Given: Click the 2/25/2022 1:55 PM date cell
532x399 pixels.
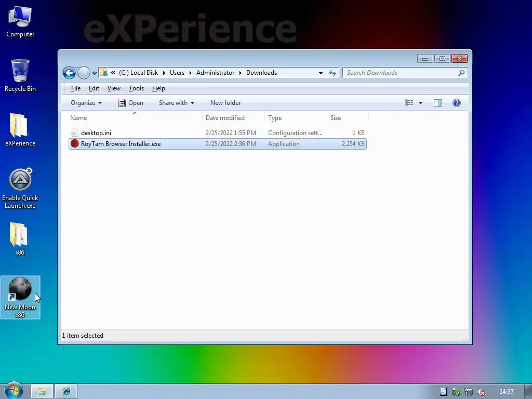Looking at the screenshot, I should click(231, 132).
